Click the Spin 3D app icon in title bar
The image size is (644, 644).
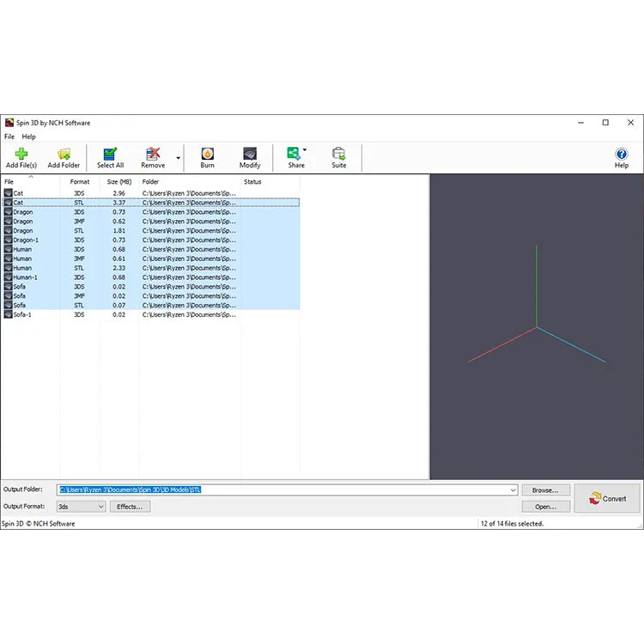[x=9, y=123]
